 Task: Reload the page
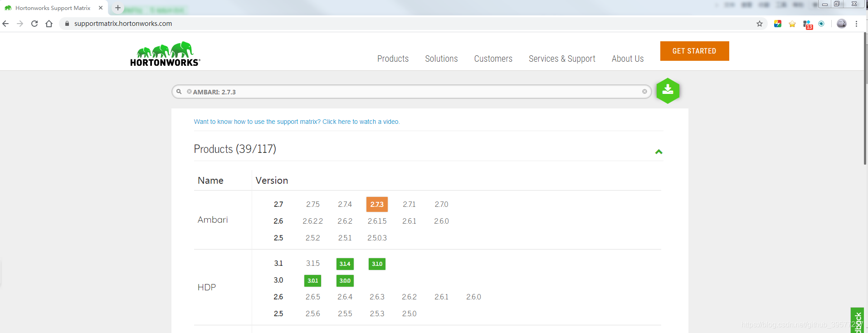click(34, 24)
